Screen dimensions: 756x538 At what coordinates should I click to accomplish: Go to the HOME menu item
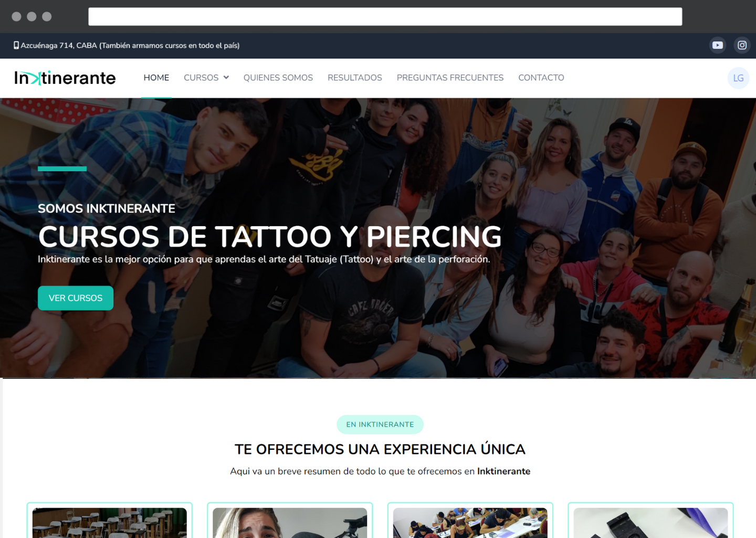tap(156, 78)
